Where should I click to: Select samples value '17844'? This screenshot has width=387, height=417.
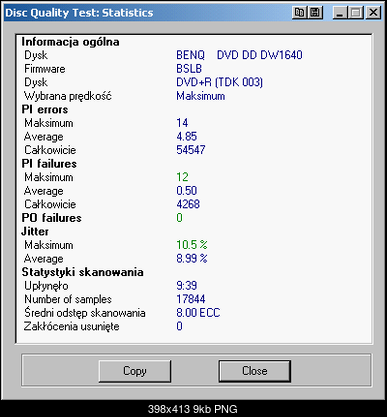[191, 299]
